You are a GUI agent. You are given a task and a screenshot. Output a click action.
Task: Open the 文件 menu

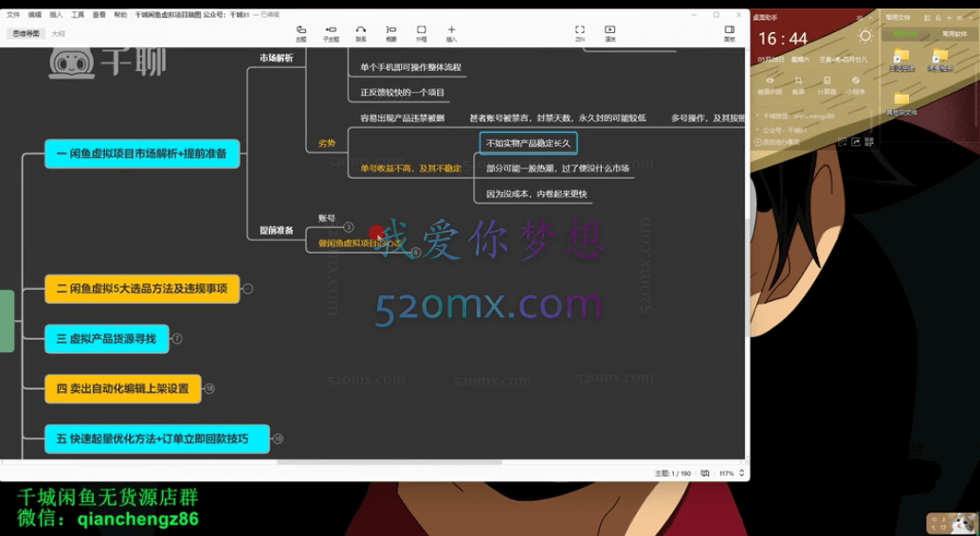click(x=13, y=14)
